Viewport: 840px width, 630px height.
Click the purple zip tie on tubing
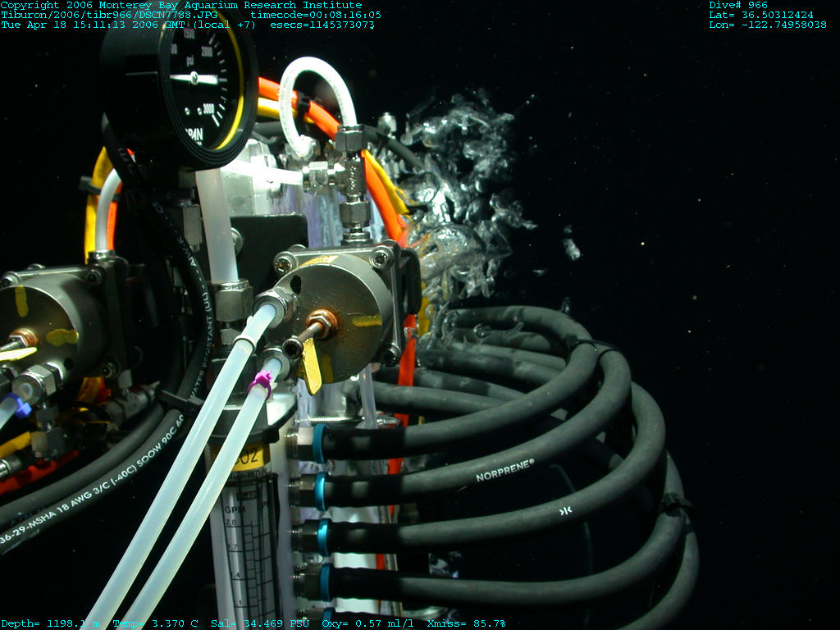(262, 381)
